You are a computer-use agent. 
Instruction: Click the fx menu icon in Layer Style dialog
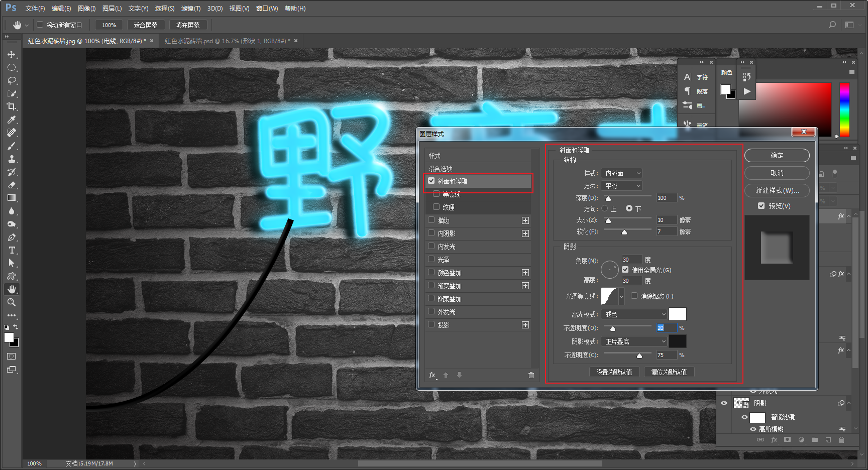coord(432,375)
